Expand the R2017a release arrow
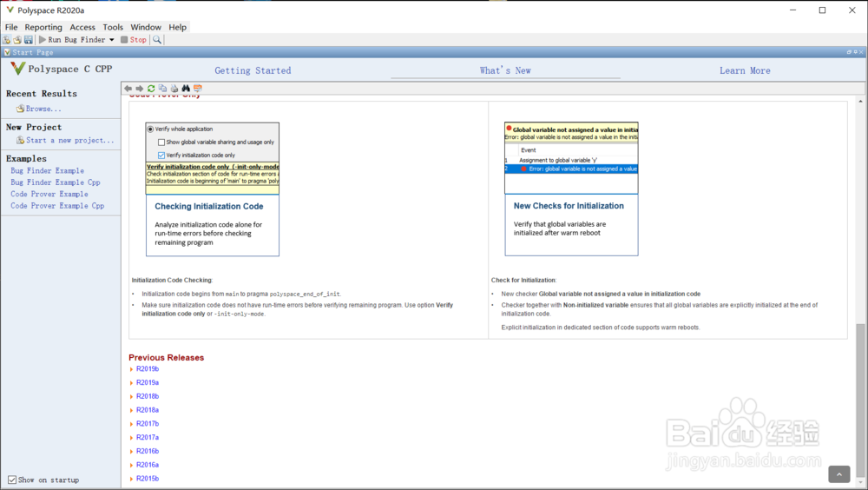 click(131, 438)
